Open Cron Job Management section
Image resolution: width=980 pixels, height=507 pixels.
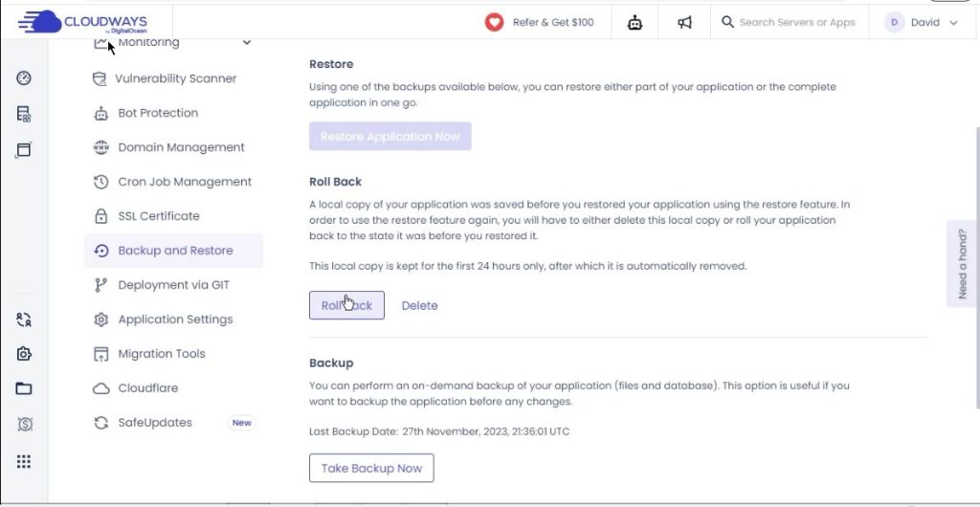(185, 182)
